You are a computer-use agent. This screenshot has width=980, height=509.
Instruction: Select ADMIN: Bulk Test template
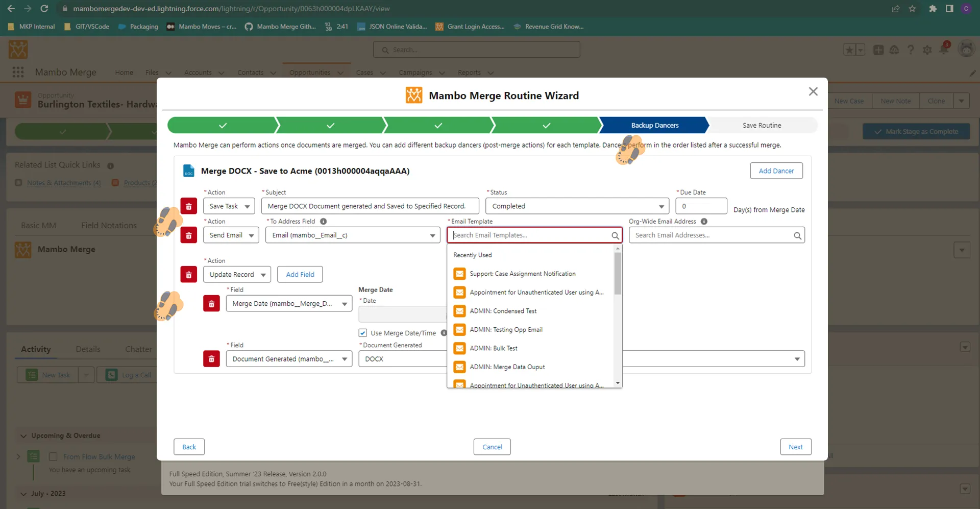[531, 349]
